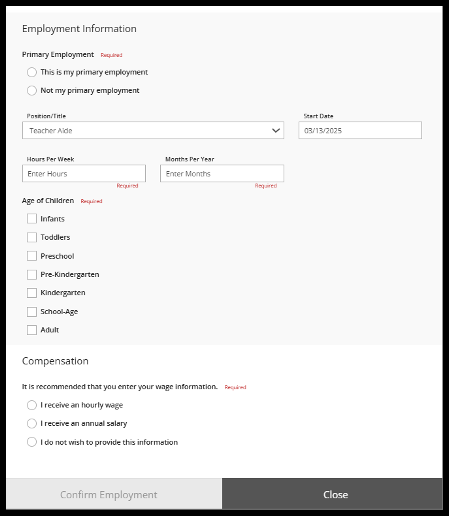Choose 'Not my primary employment' radio button
The height and width of the screenshot is (516, 450).
point(32,90)
